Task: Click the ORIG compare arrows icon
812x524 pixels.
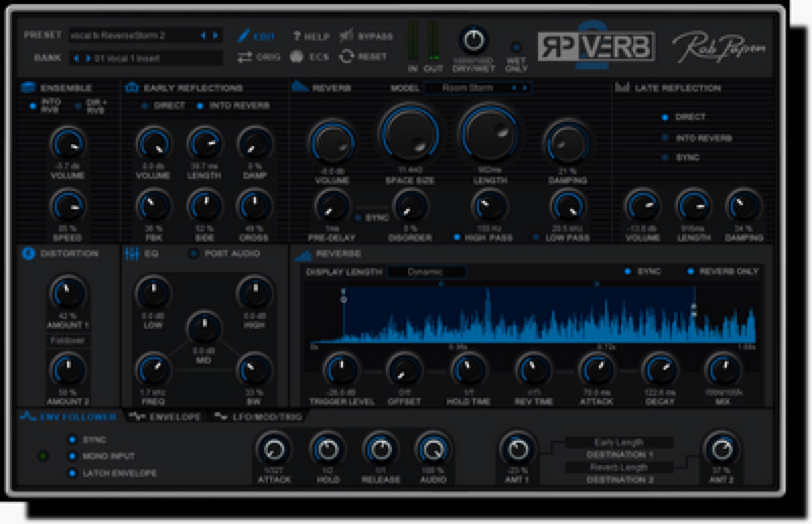Action: 245,57
